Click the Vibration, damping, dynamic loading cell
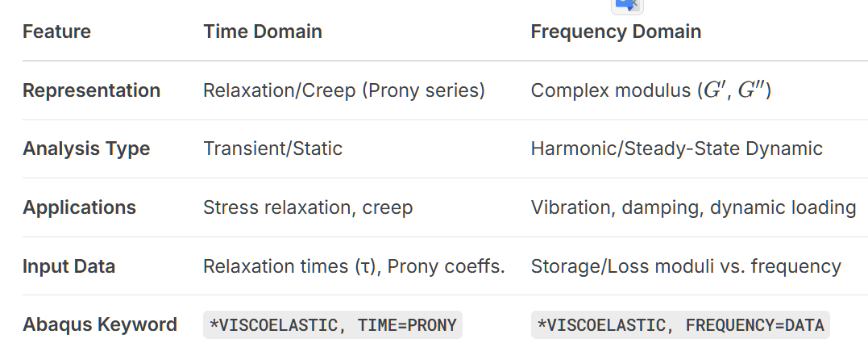The height and width of the screenshot is (347, 868). point(693,207)
